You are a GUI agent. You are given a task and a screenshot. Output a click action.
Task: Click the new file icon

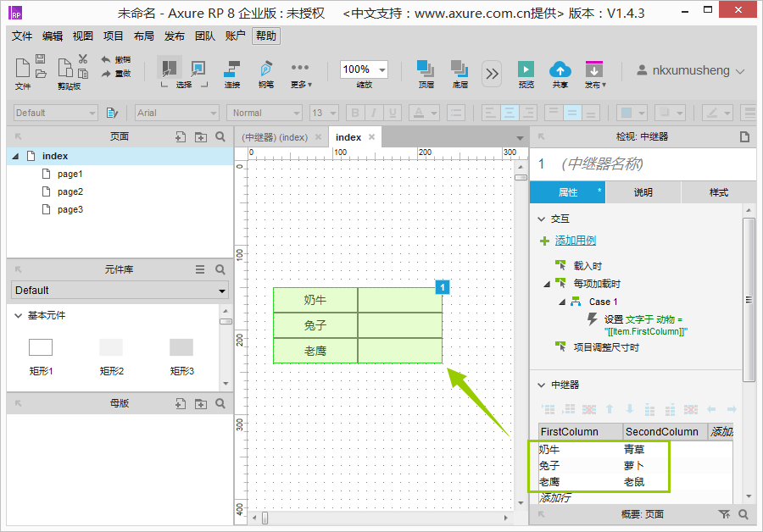pyautogui.click(x=22, y=68)
